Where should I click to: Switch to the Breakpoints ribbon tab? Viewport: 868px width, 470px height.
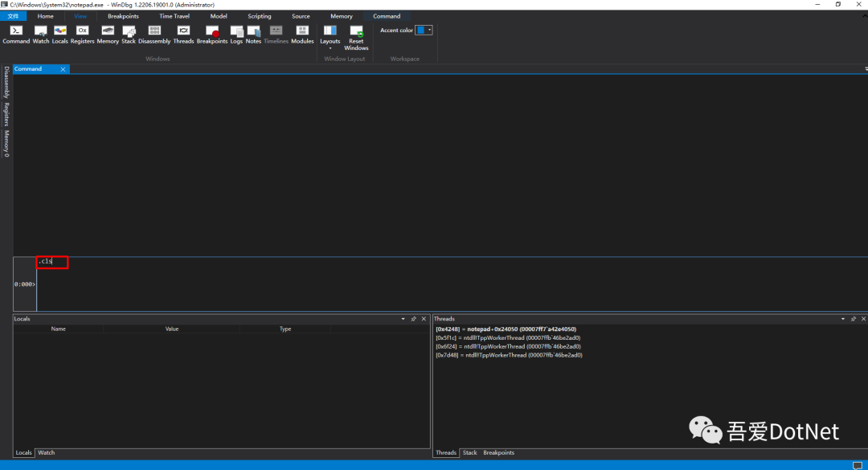click(123, 16)
